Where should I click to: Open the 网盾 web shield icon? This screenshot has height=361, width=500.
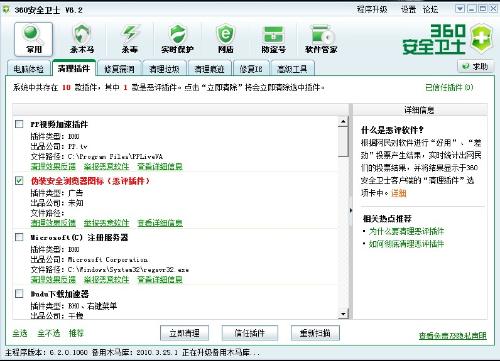[x=226, y=39]
